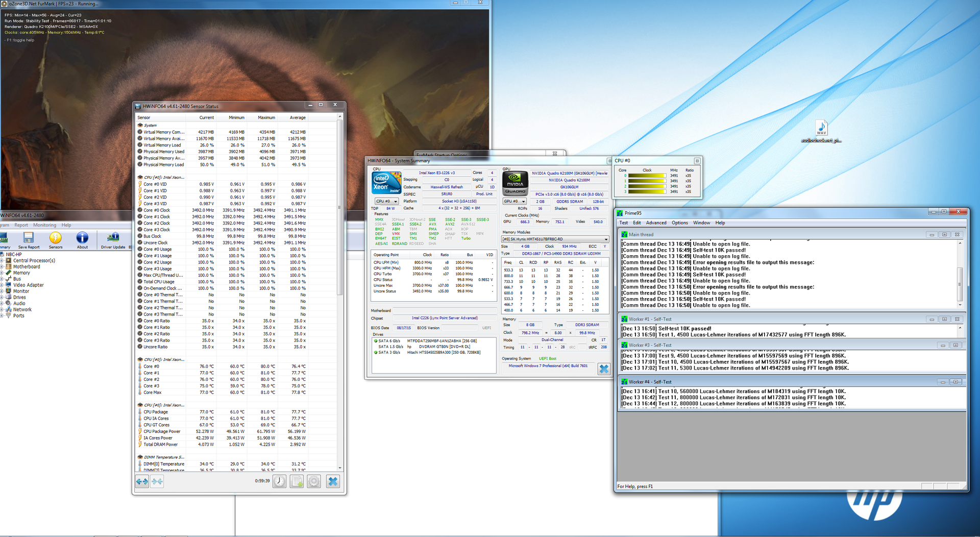Open the Monitoring menu in HWiNFO64
Image resolution: width=980 pixels, height=537 pixels.
pyautogui.click(x=45, y=225)
